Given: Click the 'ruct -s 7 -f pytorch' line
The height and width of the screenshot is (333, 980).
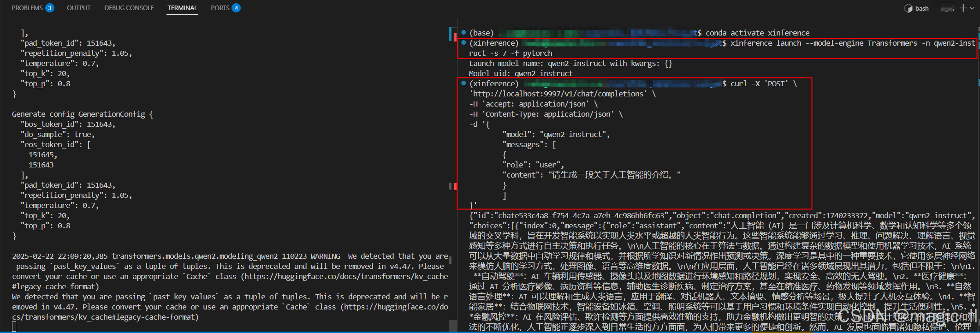Looking at the screenshot, I should [x=511, y=53].
